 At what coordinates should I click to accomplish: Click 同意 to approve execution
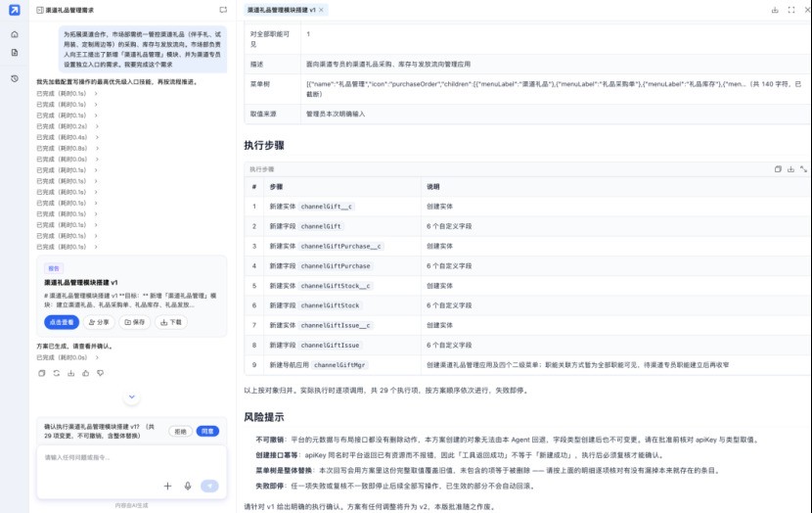pyautogui.click(x=207, y=431)
